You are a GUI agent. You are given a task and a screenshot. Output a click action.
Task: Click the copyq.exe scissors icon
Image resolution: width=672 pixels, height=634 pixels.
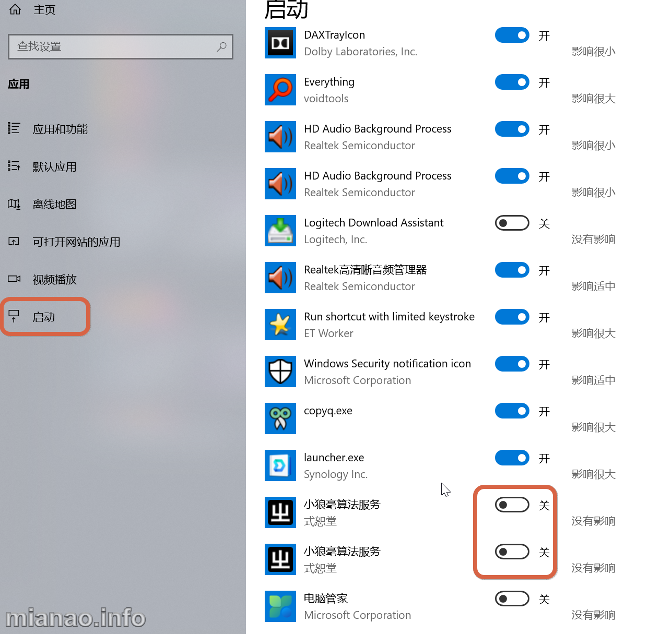coord(280,418)
